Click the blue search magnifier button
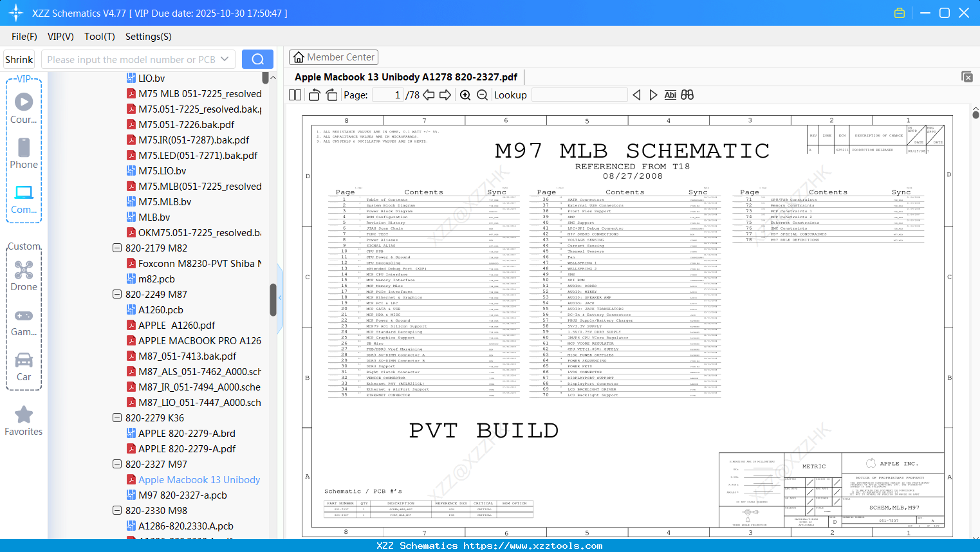Image resolution: width=980 pixels, height=552 pixels. pos(257,59)
